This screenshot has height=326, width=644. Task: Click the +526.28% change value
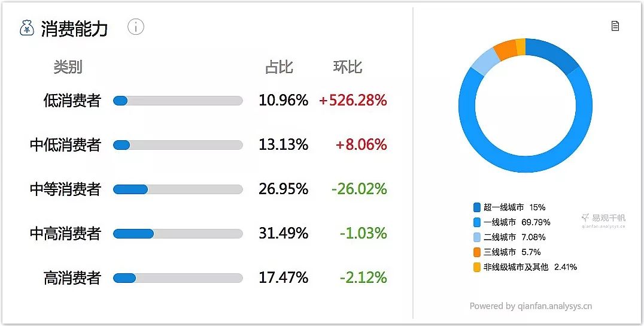tap(353, 101)
